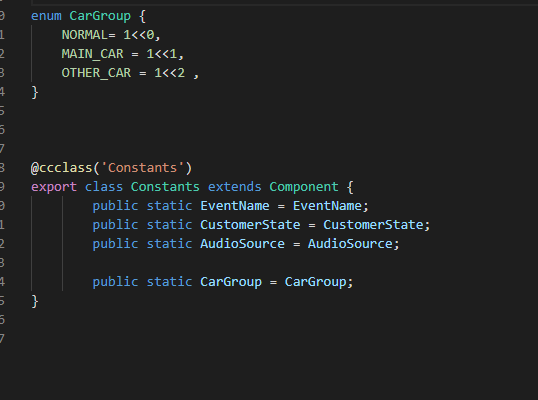
Task: Click the static AudioSource property name
Action: 242,244
